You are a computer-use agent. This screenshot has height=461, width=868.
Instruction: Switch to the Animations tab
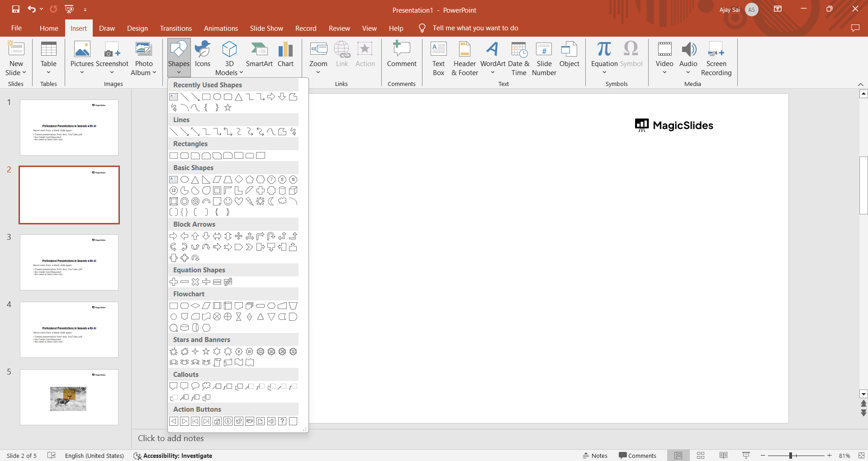[221, 28]
